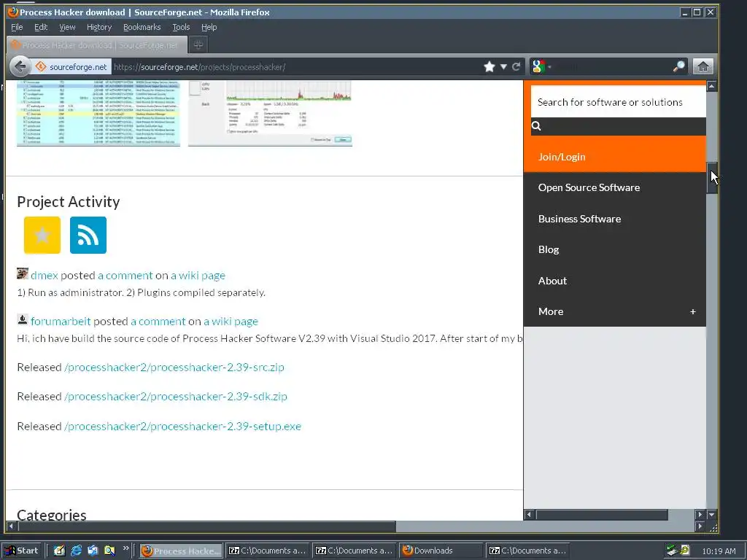Click the first system tray icon
The width and height of the screenshot is (747, 560).
672,551
